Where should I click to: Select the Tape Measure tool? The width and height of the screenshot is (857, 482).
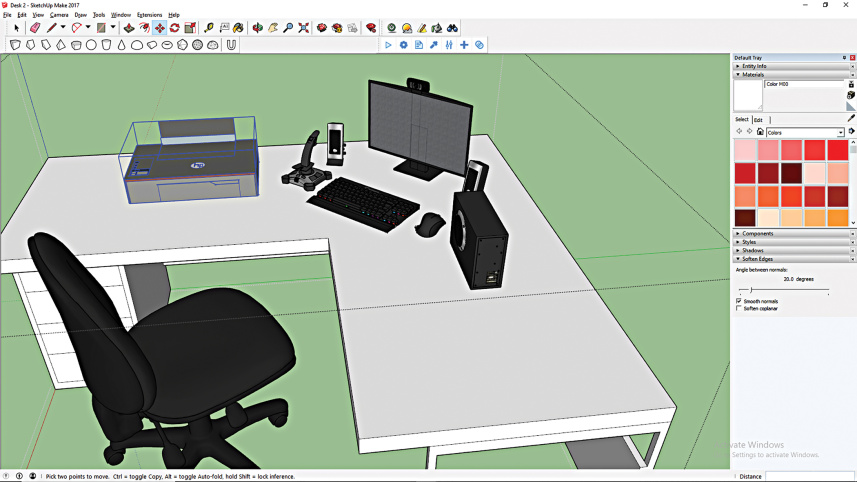[x=208, y=28]
